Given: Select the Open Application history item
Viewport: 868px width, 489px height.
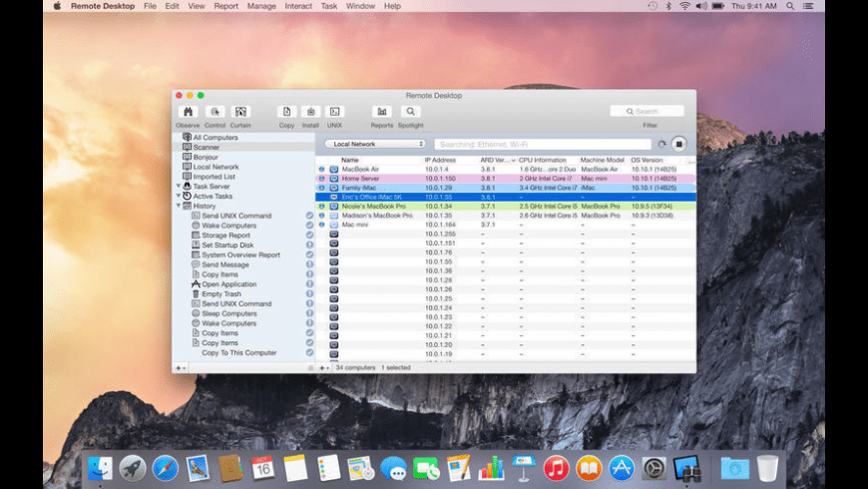Looking at the screenshot, I should pyautogui.click(x=229, y=284).
